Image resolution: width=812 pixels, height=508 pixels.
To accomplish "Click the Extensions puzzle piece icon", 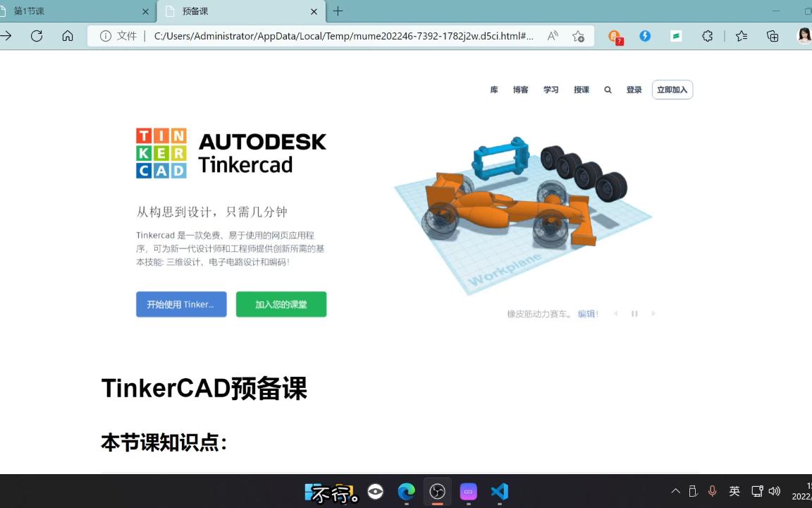I will (x=708, y=36).
